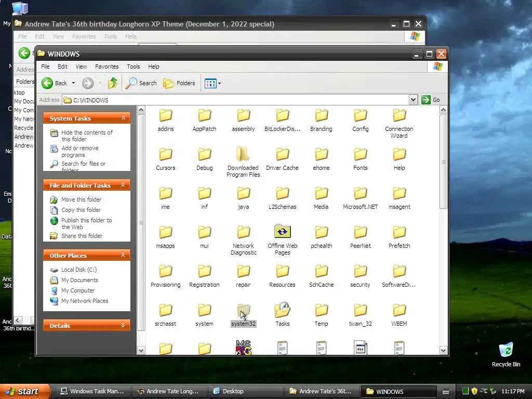The image size is (532, 399).
Task: Switch to Windows Task Manager taskbar button
Action: click(92, 391)
